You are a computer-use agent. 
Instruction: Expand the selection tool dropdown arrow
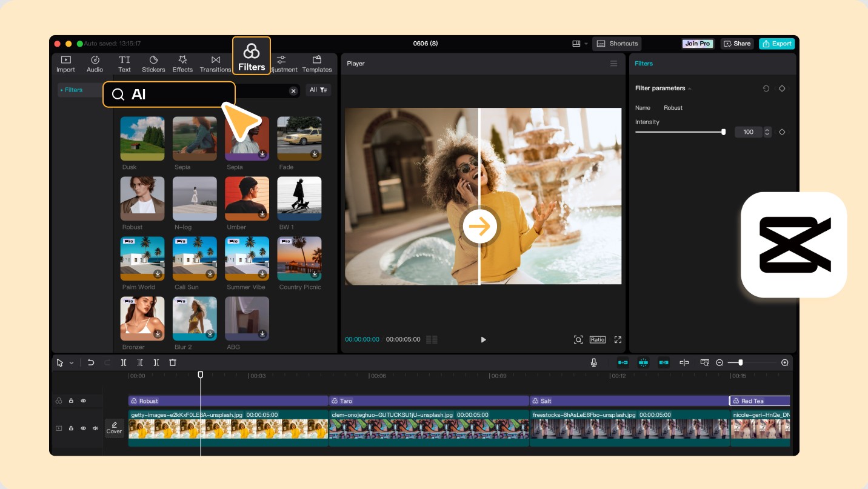pos(72,363)
